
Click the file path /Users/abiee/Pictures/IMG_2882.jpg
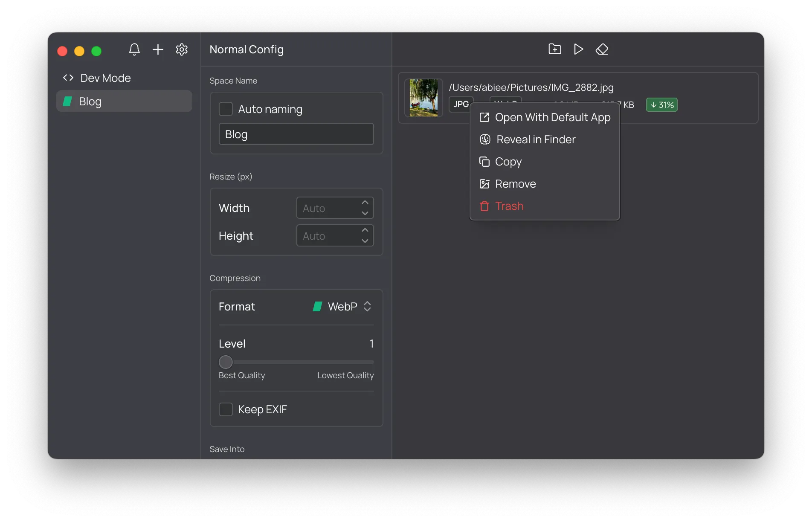click(531, 87)
